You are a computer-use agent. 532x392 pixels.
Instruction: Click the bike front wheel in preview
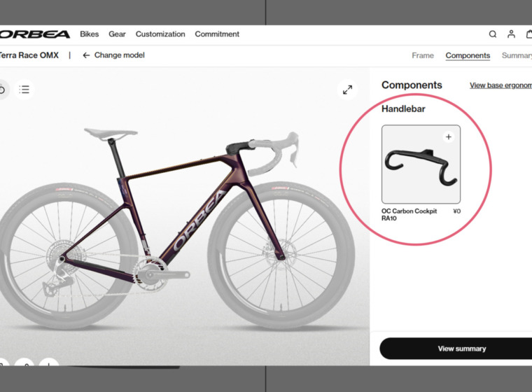click(281, 255)
